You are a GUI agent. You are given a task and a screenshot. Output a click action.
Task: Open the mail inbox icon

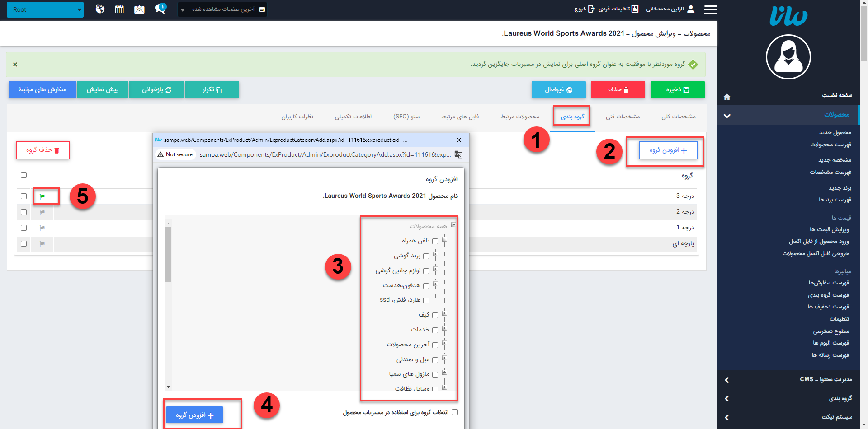[139, 9]
